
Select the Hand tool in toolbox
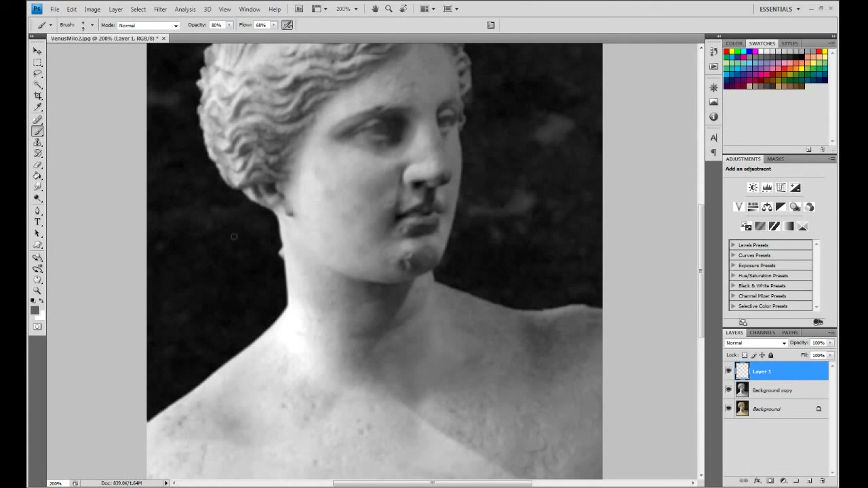click(x=37, y=279)
